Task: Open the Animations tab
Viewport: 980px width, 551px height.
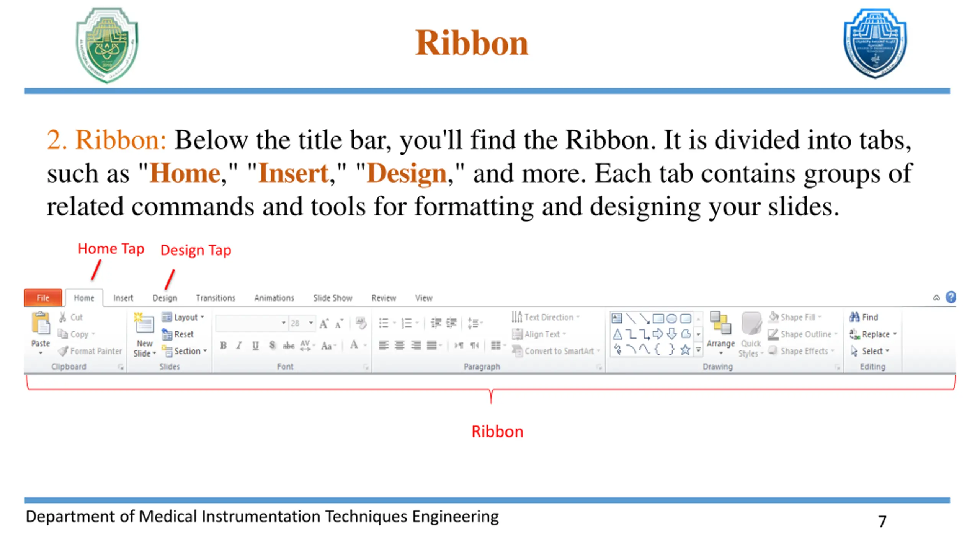Action: coord(274,298)
